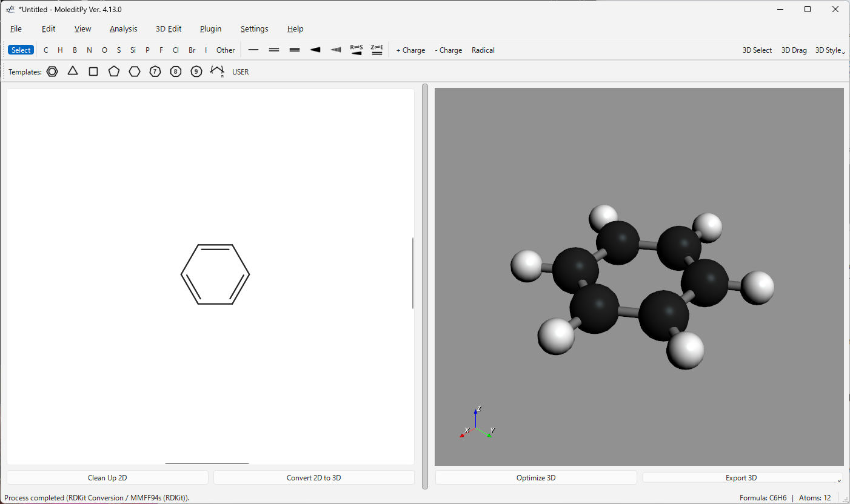This screenshot has height=504, width=850.
Task: Select the single bond tool
Action: [253, 50]
